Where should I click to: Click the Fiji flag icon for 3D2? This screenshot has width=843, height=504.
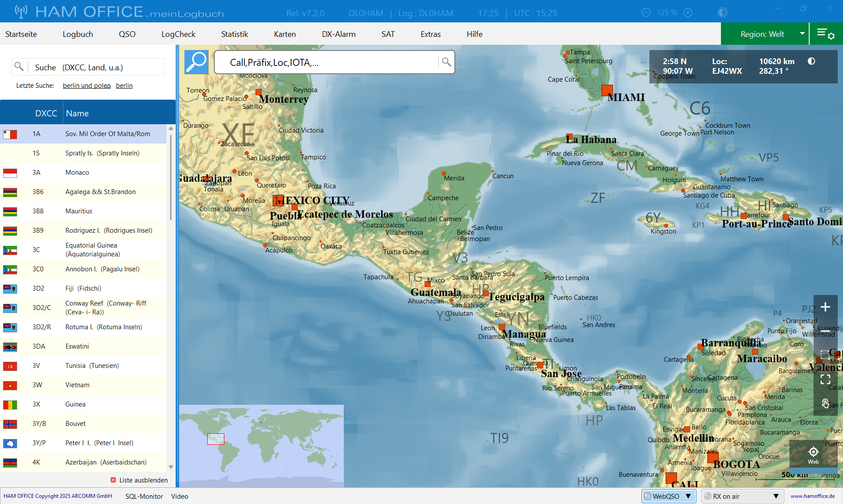(10, 289)
